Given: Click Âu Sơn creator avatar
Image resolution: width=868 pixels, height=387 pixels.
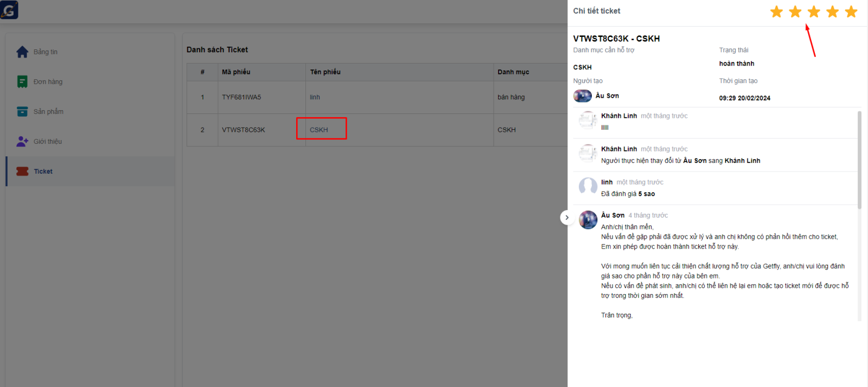Looking at the screenshot, I should pyautogui.click(x=583, y=96).
